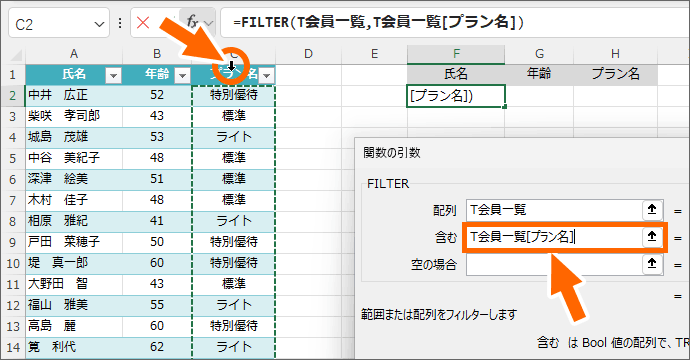This screenshot has height=360, width=690.
Task: Click cell with name 戸田 菜穂子
Action: [x=73, y=242]
